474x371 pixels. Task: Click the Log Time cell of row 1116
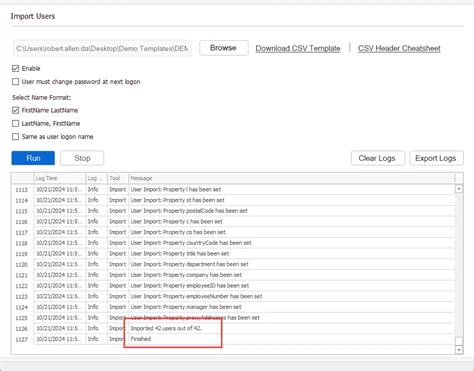[60, 221]
